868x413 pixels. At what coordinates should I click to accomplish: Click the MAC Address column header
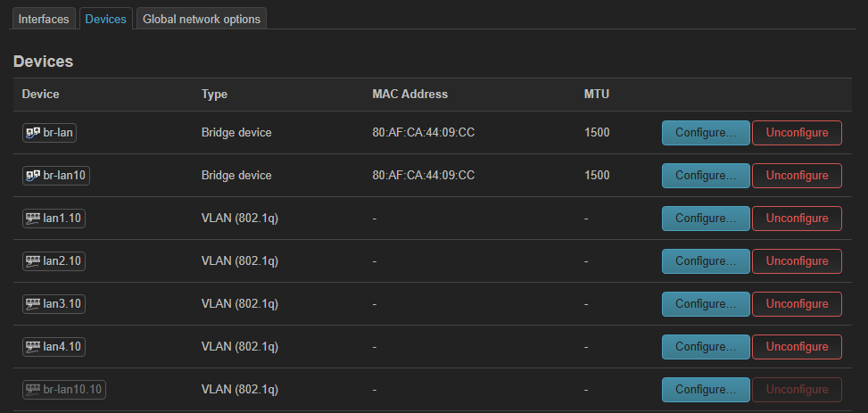click(409, 95)
